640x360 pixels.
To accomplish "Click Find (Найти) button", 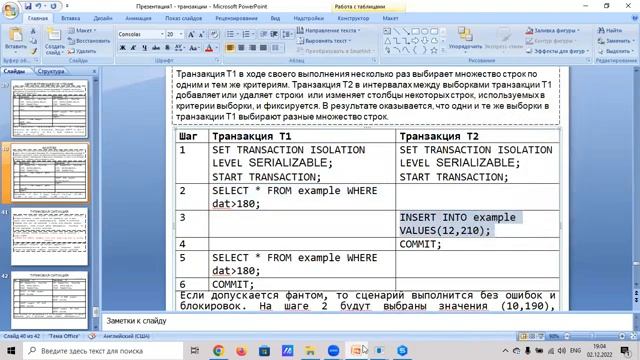I will pos(610,31).
